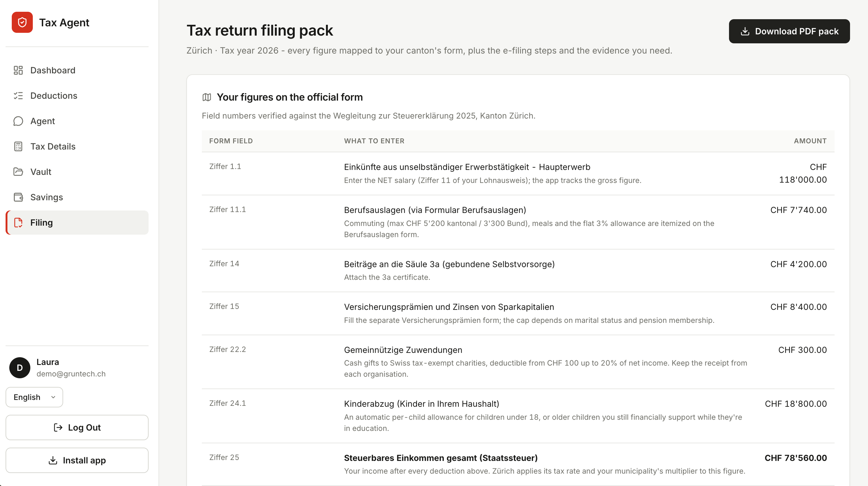Click 'Your figures on the official form' heading

(x=290, y=98)
